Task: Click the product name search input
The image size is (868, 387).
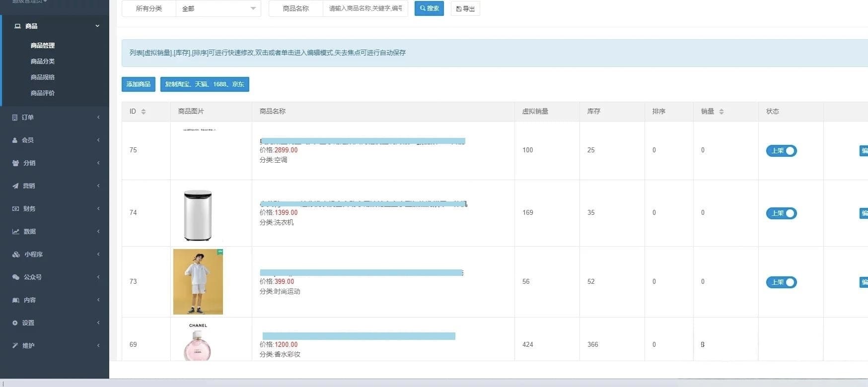Action: pyautogui.click(x=365, y=8)
